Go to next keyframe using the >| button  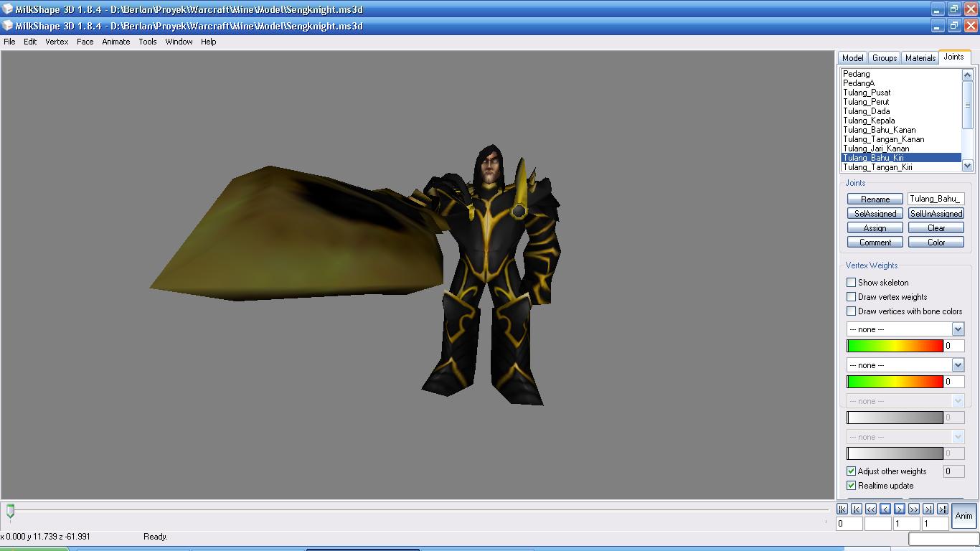(928, 509)
